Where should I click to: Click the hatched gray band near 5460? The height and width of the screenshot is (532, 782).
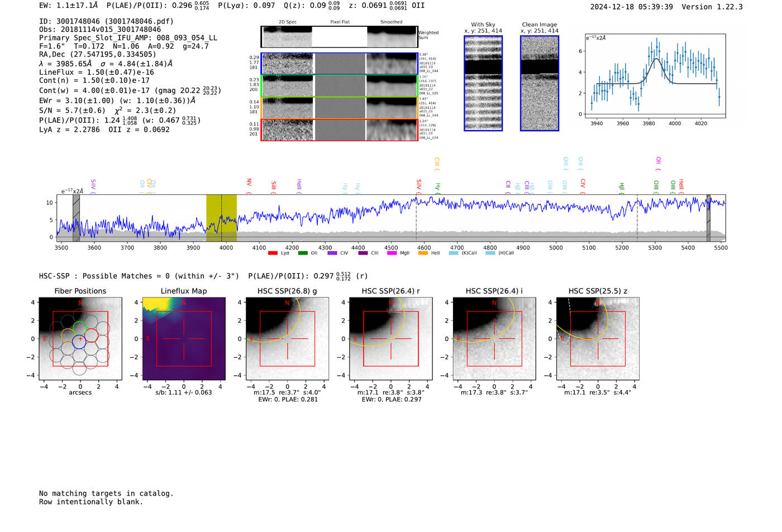click(708, 218)
